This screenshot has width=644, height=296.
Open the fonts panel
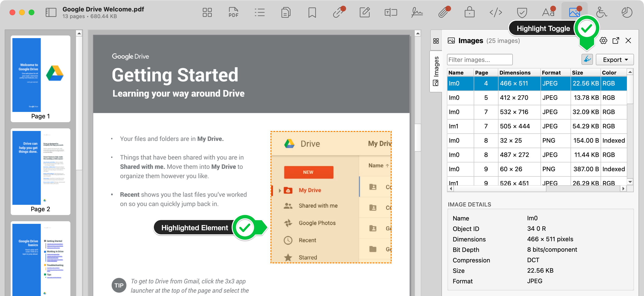tap(549, 12)
